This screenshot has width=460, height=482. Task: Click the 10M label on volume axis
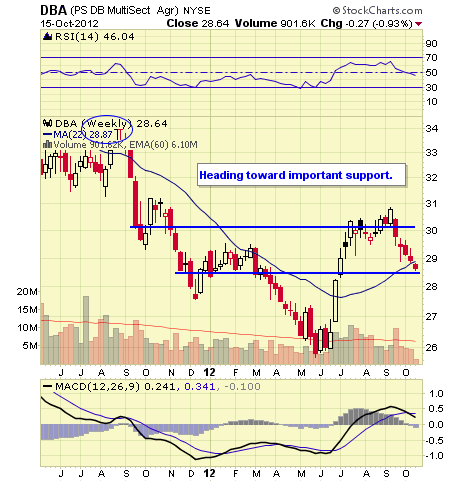click(x=27, y=328)
